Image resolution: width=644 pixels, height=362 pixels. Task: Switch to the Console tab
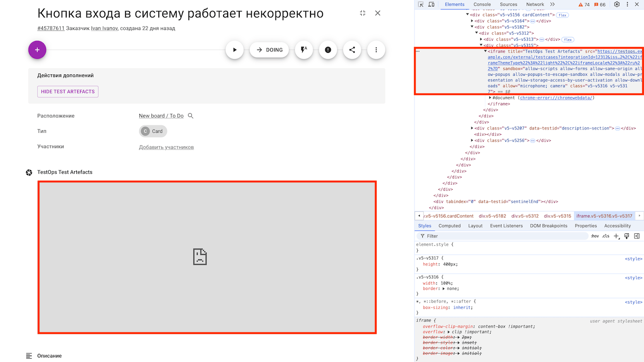pyautogui.click(x=482, y=5)
